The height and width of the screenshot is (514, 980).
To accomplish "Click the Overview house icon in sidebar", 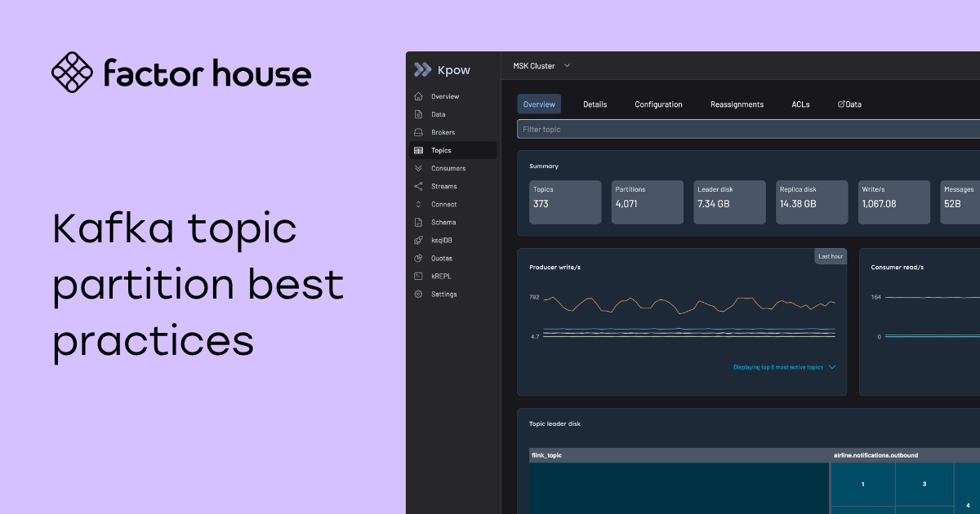I will (418, 96).
